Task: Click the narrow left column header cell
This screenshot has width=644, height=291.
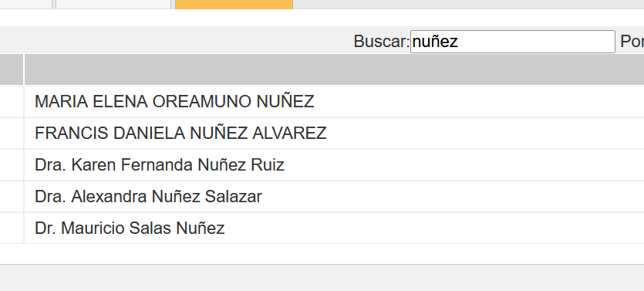Action: click(x=12, y=69)
